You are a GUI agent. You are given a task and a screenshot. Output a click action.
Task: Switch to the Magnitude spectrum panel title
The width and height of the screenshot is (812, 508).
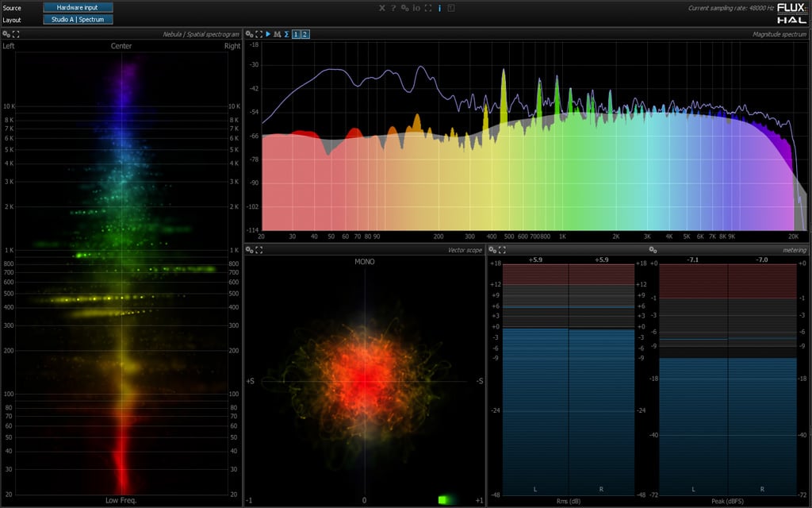(x=779, y=34)
